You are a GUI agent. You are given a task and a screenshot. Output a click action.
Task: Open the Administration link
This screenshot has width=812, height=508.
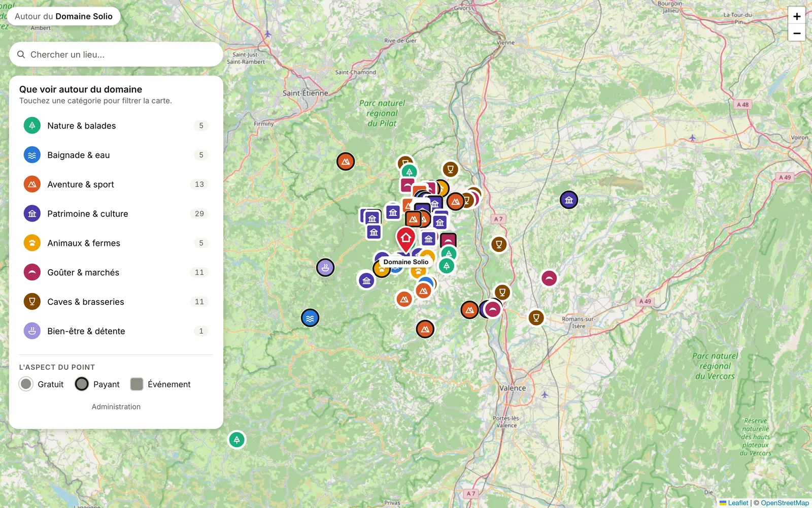(116, 407)
